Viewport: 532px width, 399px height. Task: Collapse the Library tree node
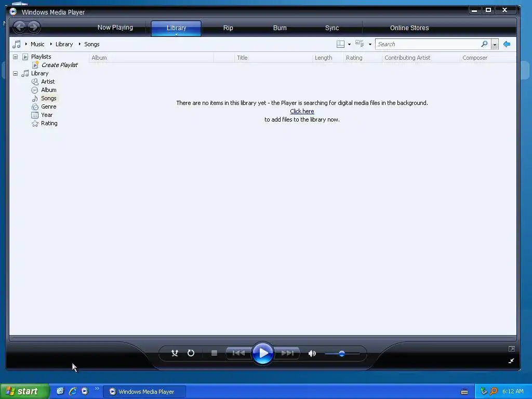pyautogui.click(x=15, y=73)
